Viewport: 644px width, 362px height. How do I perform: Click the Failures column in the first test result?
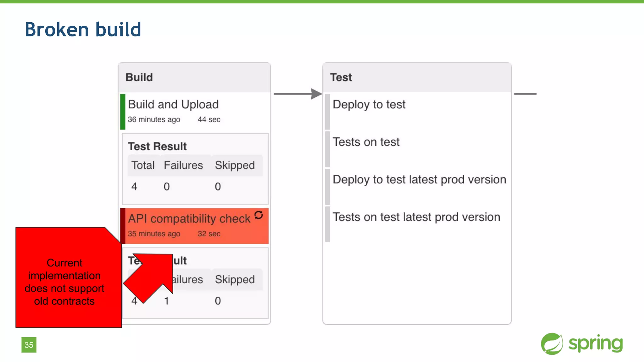pos(183,165)
